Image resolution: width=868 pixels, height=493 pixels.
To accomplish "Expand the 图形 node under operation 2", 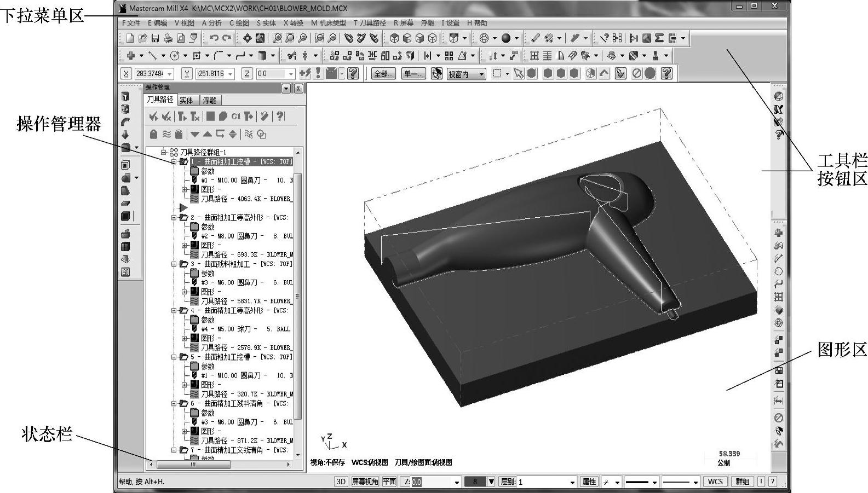I will coord(185,245).
